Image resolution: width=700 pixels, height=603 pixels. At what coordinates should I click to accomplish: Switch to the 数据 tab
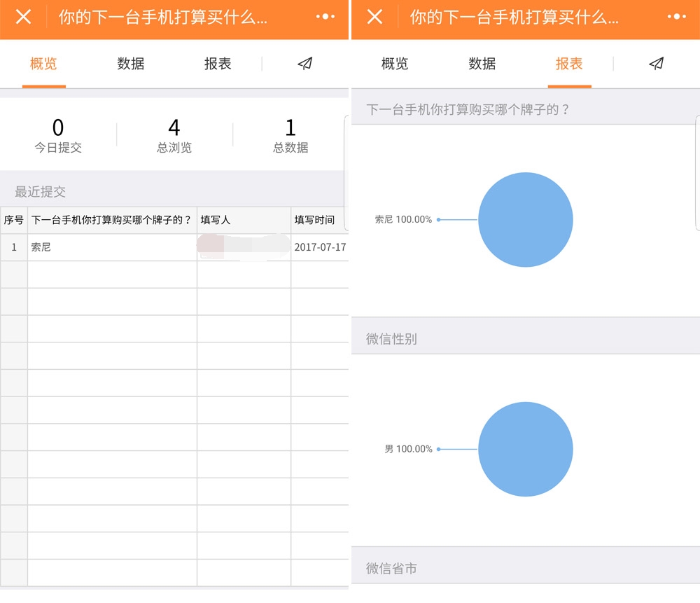tap(130, 64)
